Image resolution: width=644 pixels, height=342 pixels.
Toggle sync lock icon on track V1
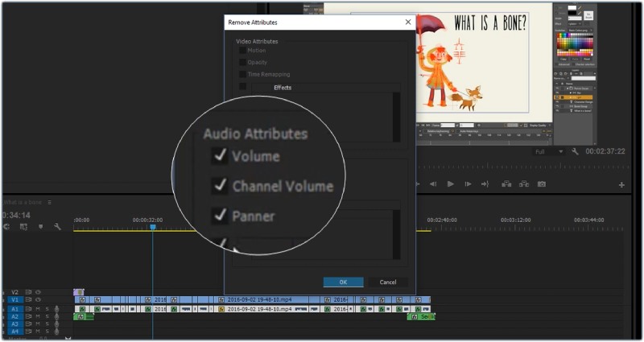tap(28, 299)
